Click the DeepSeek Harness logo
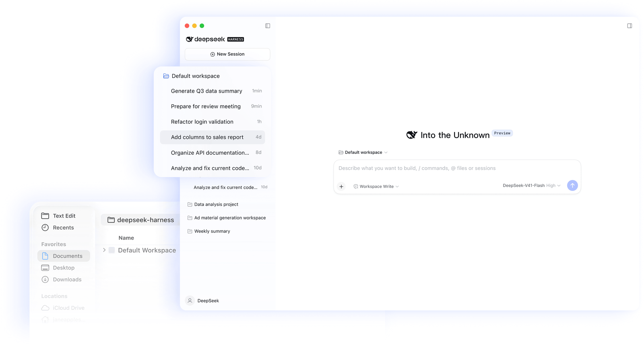The image size is (644, 346). pos(215,39)
